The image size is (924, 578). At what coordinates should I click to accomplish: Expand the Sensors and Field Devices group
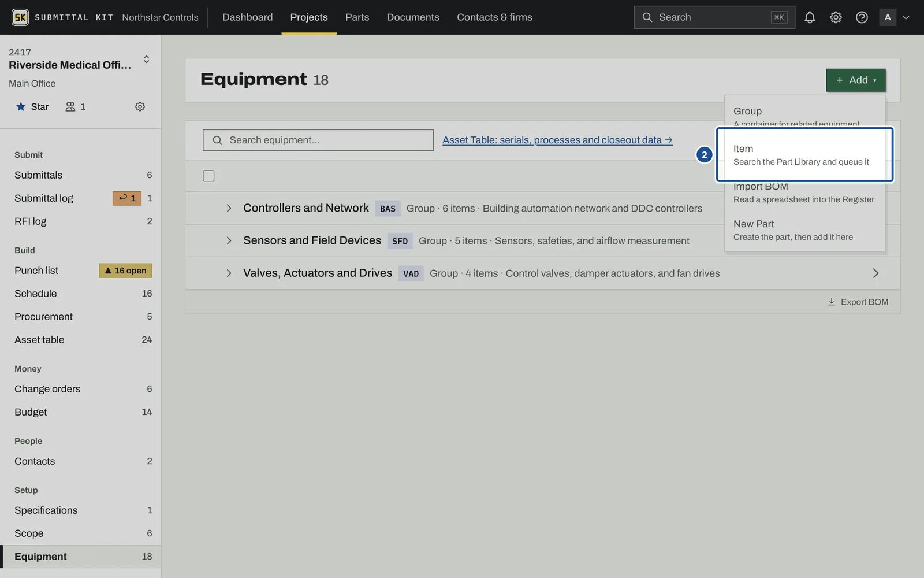tap(229, 240)
